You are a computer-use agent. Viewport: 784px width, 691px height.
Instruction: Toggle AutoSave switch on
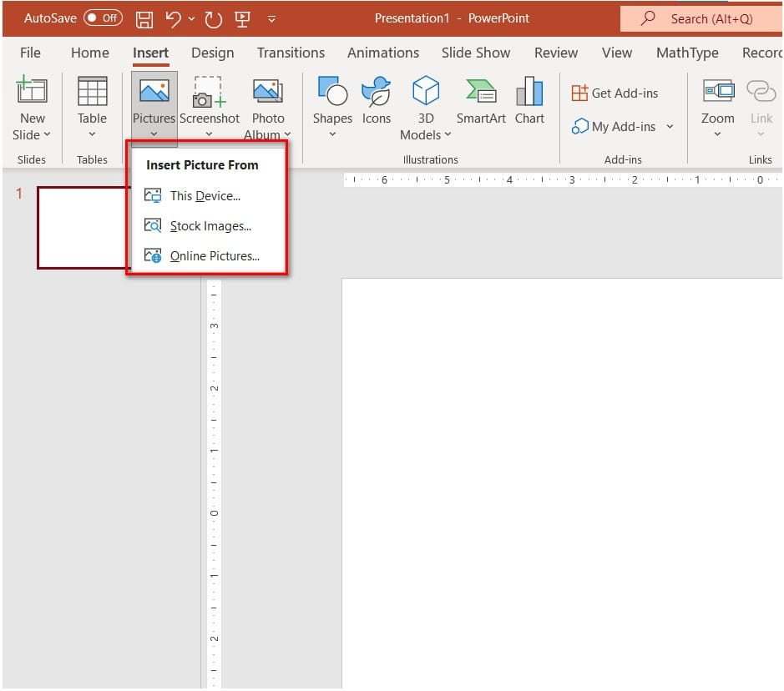click(x=103, y=18)
